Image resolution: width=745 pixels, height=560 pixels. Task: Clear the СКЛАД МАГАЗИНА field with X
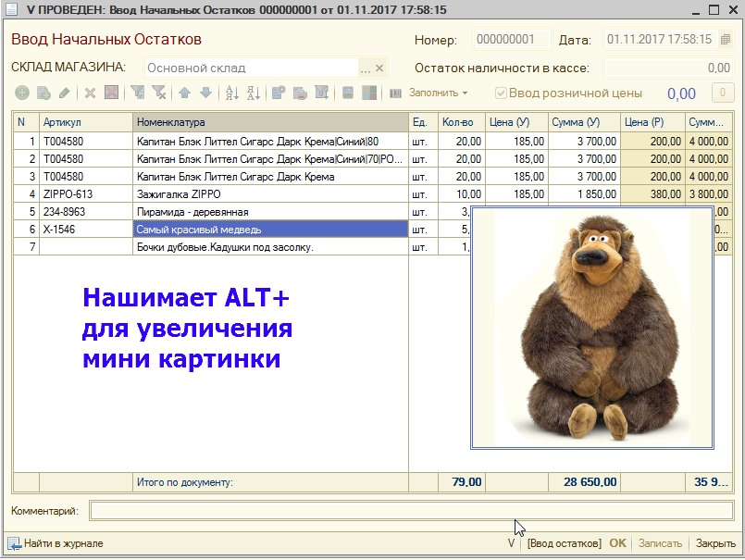click(x=379, y=68)
